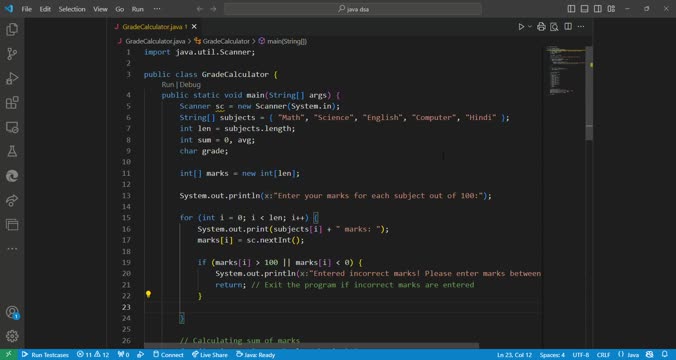Open the Remote Explorer view

(12, 127)
